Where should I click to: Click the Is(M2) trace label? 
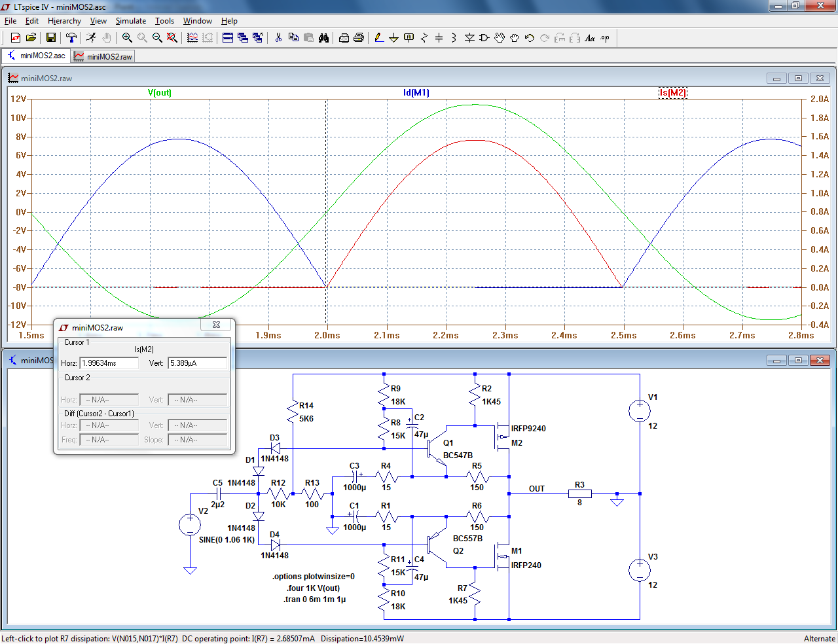point(673,92)
